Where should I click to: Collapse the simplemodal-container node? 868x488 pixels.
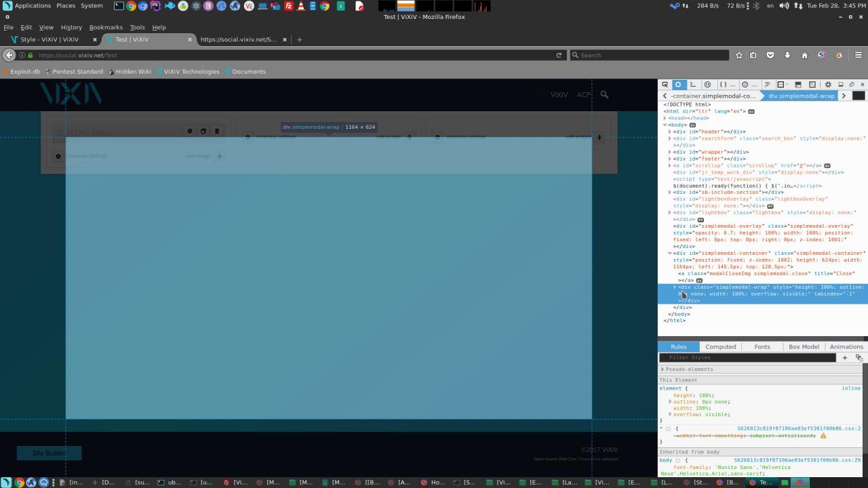point(670,253)
